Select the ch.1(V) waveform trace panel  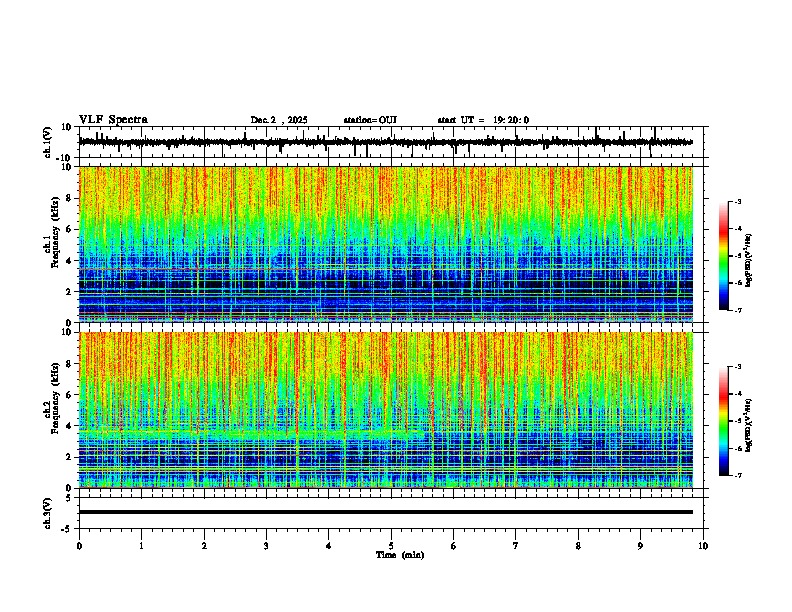coord(393,142)
